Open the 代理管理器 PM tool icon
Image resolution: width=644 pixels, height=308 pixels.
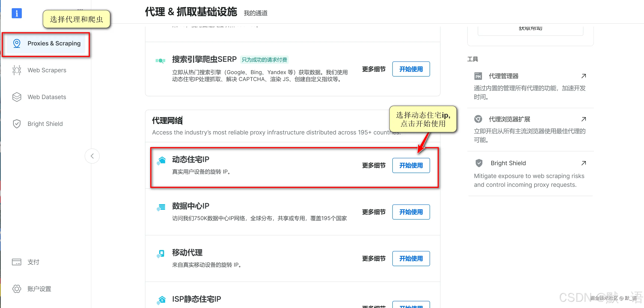point(478,76)
